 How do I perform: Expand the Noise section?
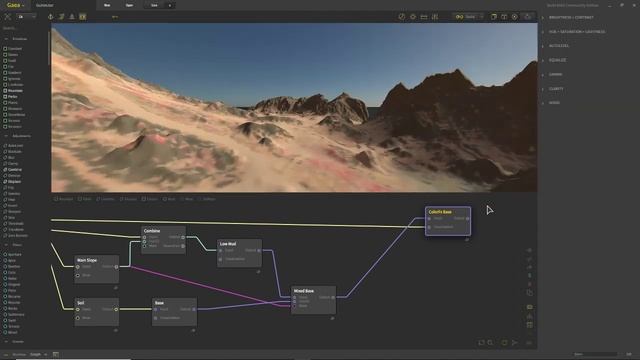[554, 103]
